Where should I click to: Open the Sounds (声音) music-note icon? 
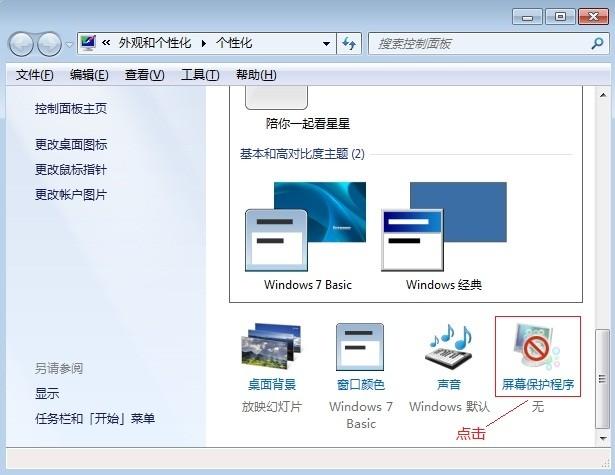[449, 347]
